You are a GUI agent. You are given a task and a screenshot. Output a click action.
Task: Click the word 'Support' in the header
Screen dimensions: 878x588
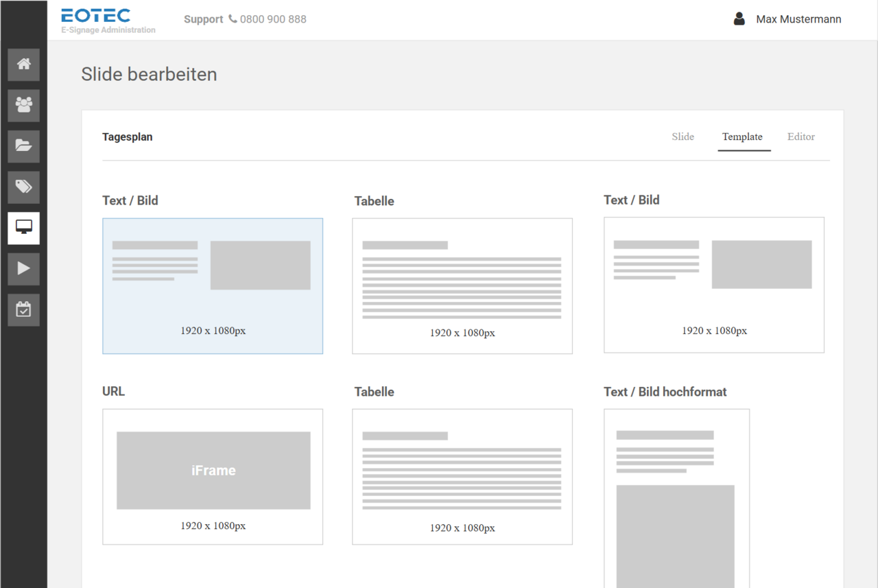(x=204, y=19)
